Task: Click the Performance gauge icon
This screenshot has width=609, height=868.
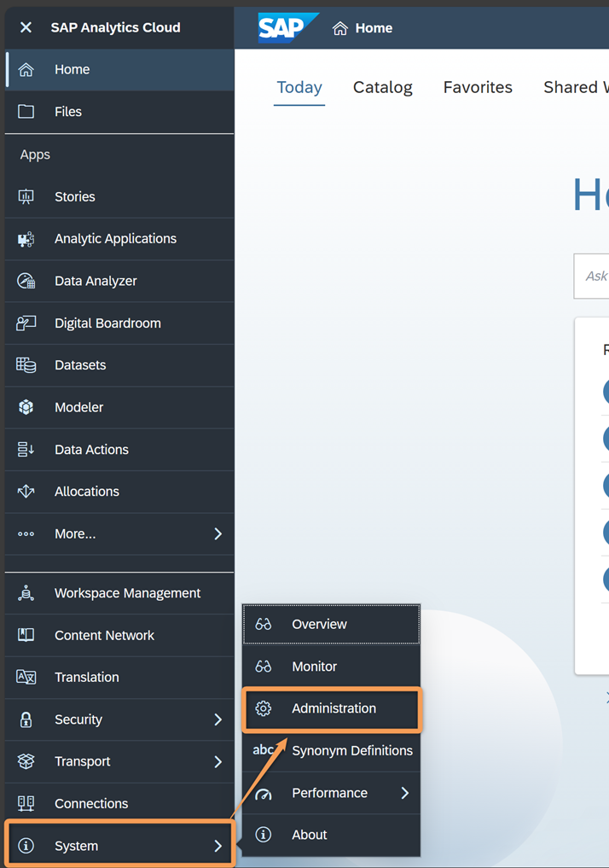Action: 264,794
